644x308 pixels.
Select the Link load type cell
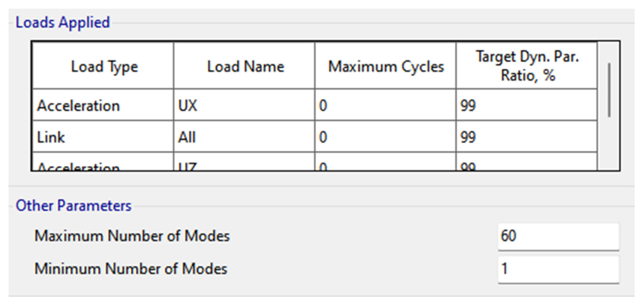103,137
